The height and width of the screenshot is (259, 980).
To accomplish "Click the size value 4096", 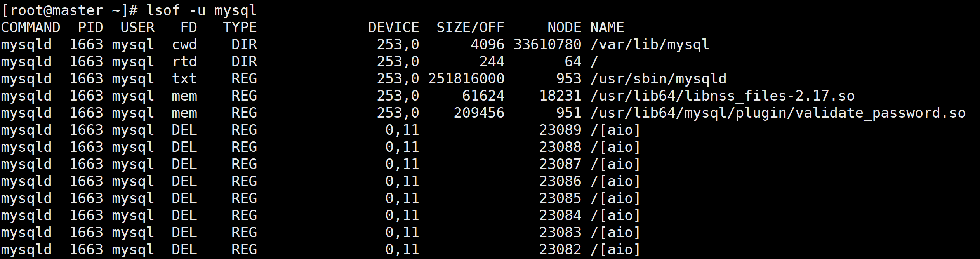I will click(487, 45).
